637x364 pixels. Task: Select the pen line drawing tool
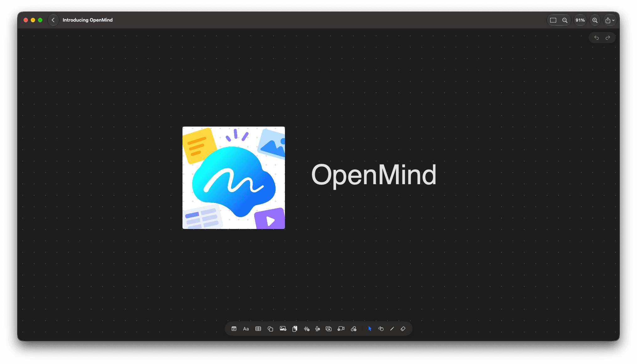click(x=392, y=329)
